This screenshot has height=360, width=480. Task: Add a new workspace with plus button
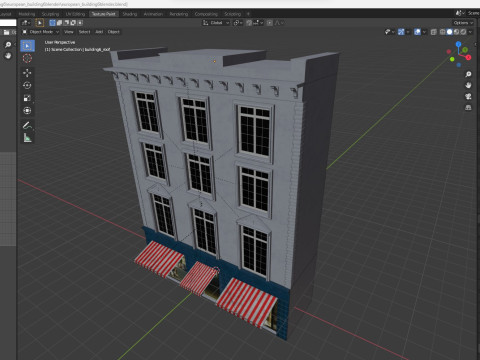(248, 14)
